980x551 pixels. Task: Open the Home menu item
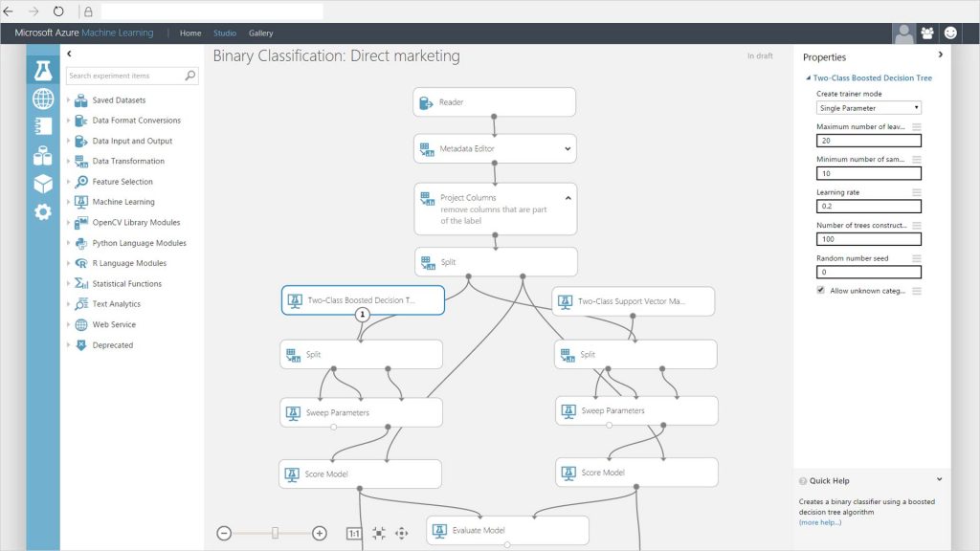click(190, 33)
